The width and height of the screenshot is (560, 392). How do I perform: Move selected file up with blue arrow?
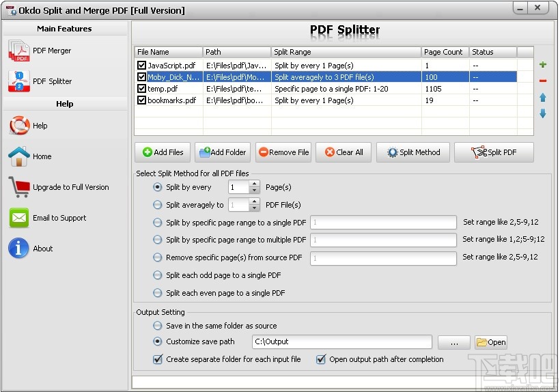pos(543,98)
